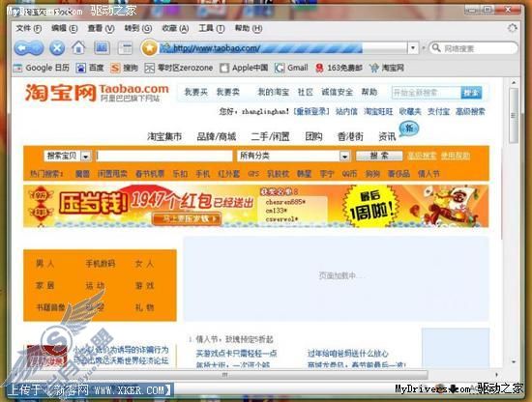This screenshot has width=532, height=402.
Task: Open Gmail bookmark
Action: tap(291, 68)
